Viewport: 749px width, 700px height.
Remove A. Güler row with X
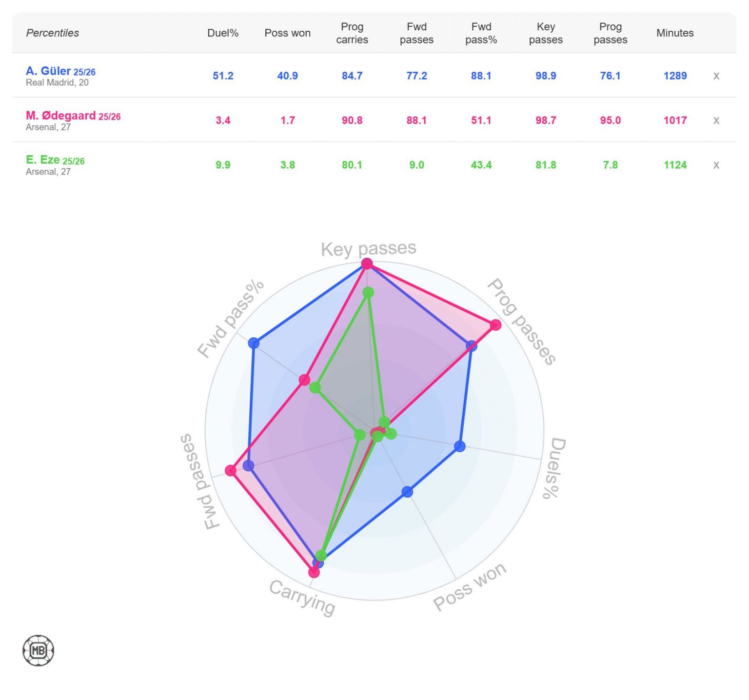[716, 76]
